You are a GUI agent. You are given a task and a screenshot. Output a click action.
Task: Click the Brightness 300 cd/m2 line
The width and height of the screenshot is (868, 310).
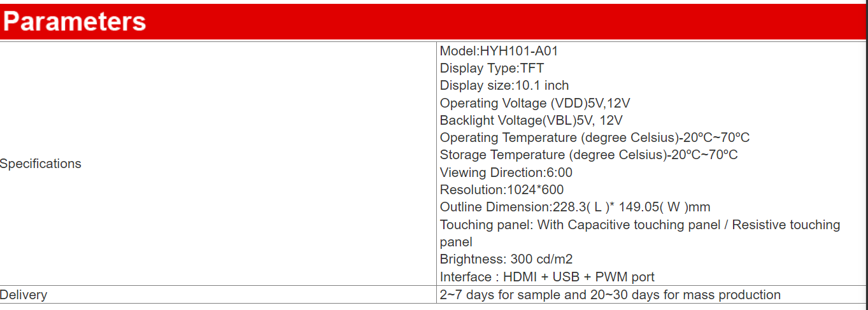[x=506, y=259]
